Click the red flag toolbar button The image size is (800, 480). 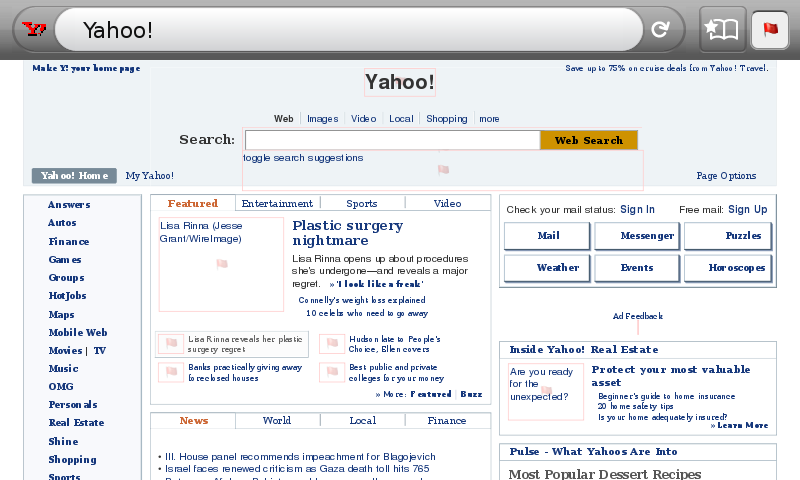click(x=770, y=30)
